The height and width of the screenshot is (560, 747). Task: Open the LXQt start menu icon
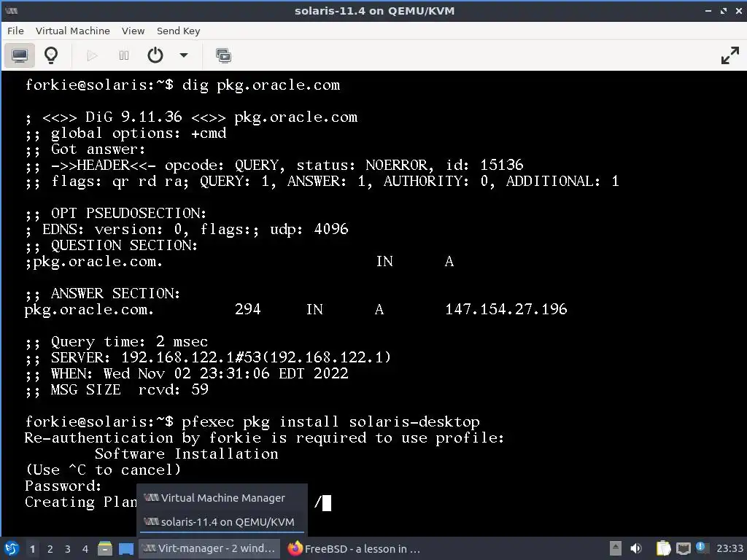point(12,548)
